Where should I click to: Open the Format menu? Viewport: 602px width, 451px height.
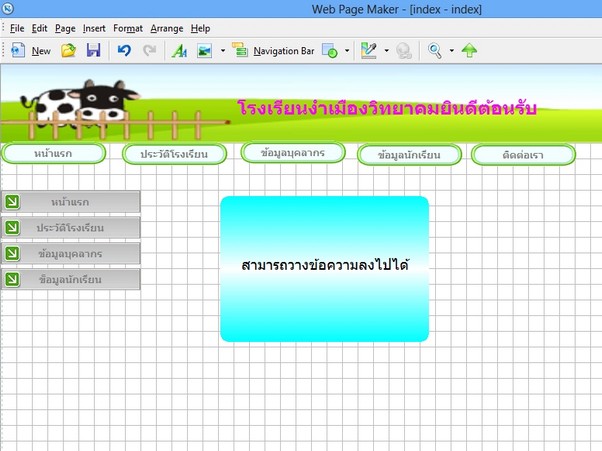coord(128,28)
